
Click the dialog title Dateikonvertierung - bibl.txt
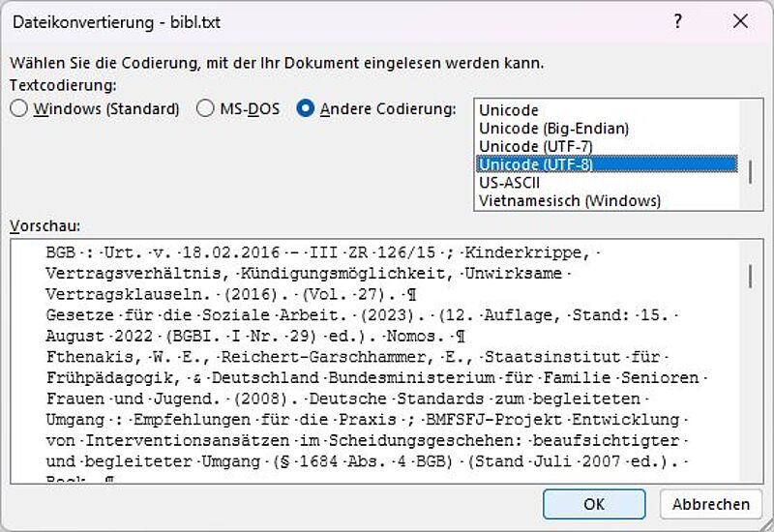116,22
